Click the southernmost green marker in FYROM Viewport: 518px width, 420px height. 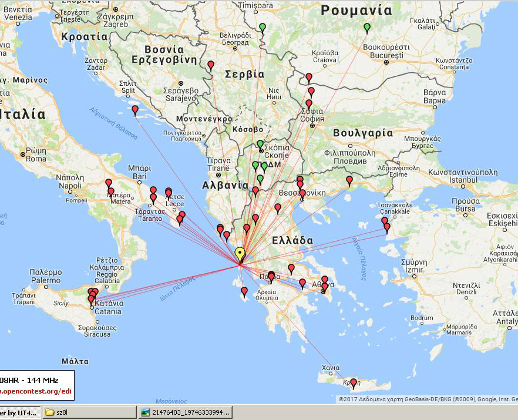(x=260, y=179)
